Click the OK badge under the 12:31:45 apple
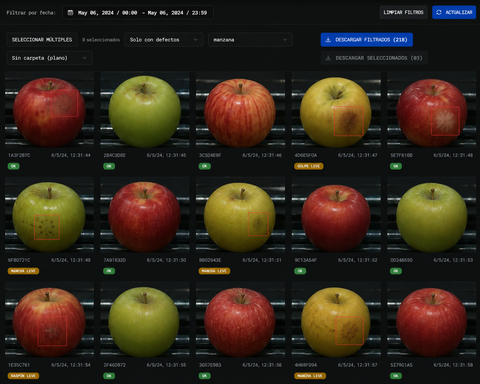 [109, 166]
